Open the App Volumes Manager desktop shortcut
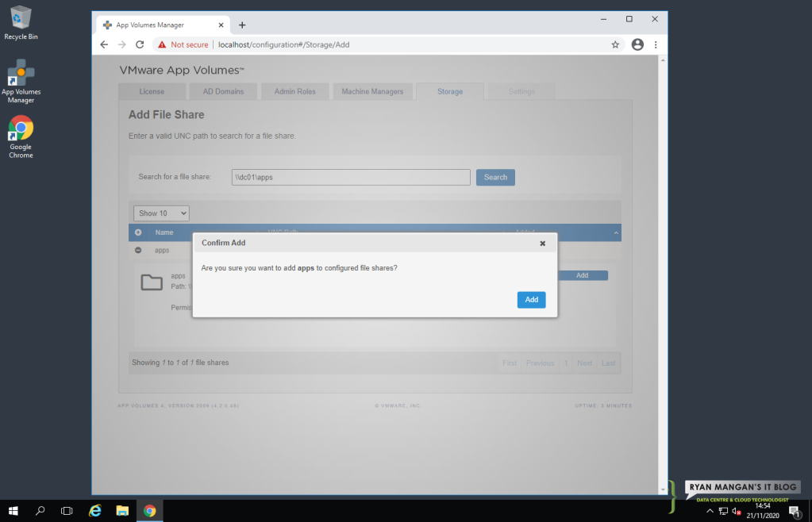Viewport: 812px width, 522px height. click(x=21, y=81)
